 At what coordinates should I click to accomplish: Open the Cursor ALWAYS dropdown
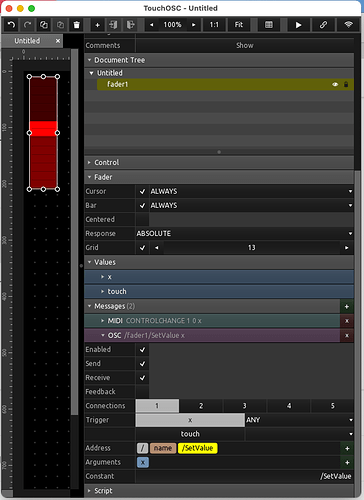[252, 191]
